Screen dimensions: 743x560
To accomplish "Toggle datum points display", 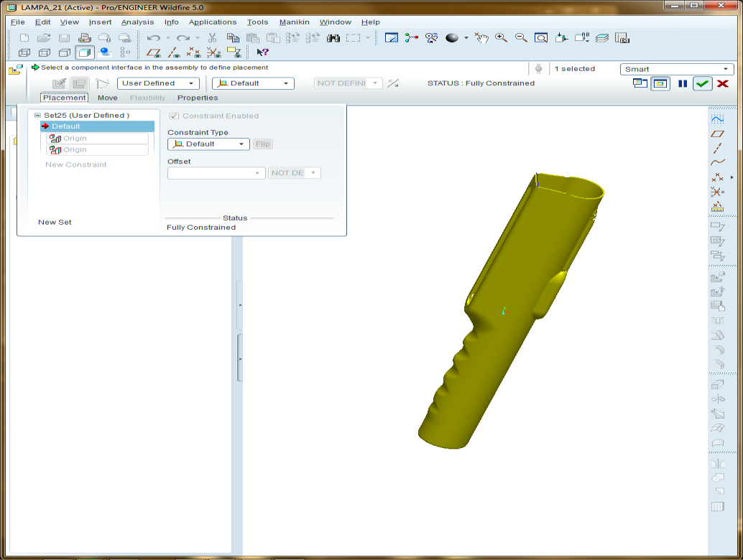I will tap(193, 52).
